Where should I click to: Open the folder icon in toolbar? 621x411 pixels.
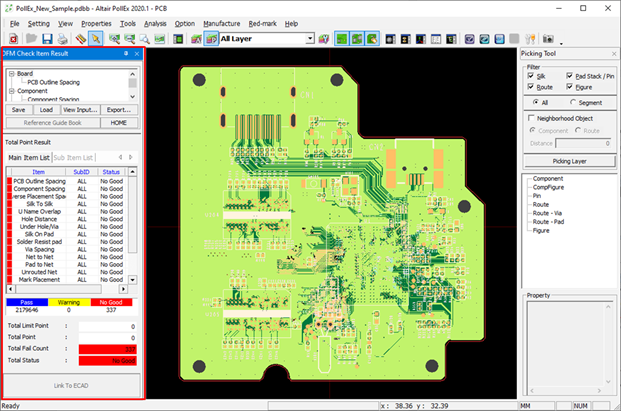(32, 38)
